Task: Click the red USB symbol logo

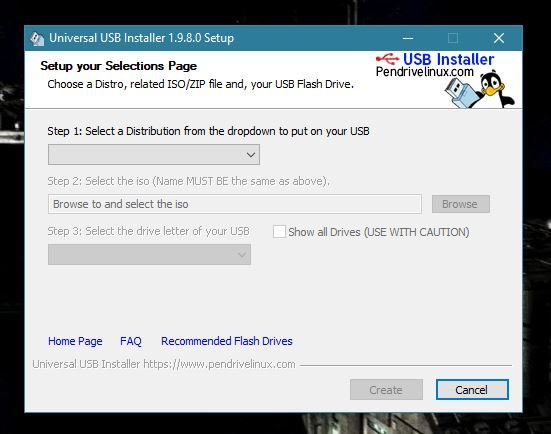Action: click(387, 58)
